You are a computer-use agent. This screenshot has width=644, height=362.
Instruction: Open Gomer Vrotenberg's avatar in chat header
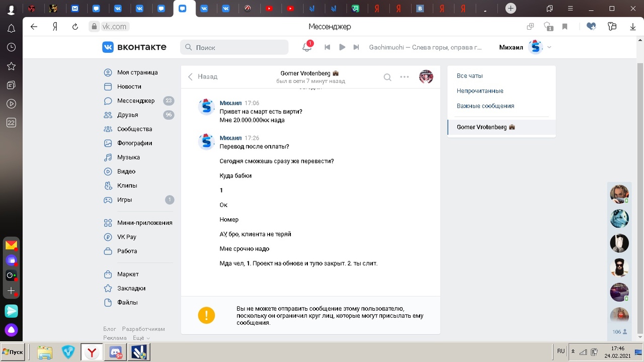[x=426, y=77]
